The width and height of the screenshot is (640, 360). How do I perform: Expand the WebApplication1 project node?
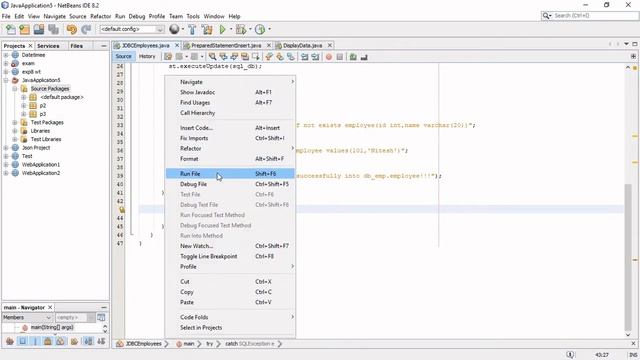click(6, 164)
